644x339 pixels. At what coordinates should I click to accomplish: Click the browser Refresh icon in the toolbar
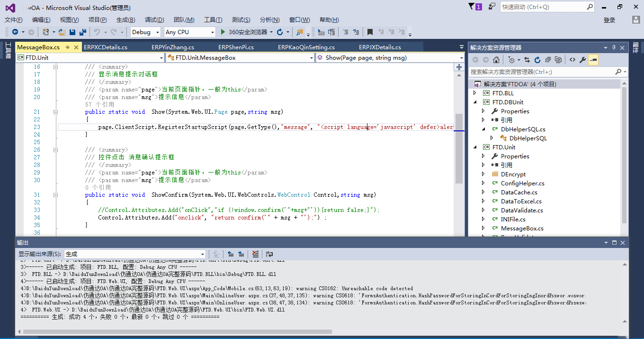pos(280,32)
